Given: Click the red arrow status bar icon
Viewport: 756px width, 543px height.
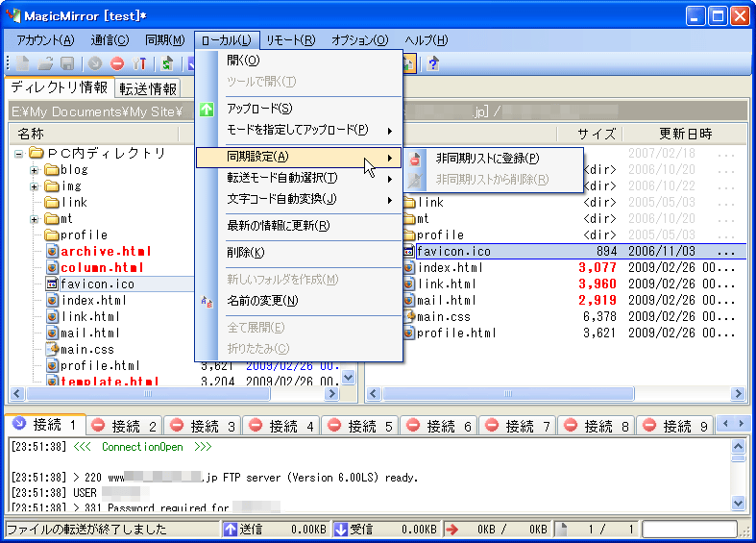Looking at the screenshot, I should point(451,530).
